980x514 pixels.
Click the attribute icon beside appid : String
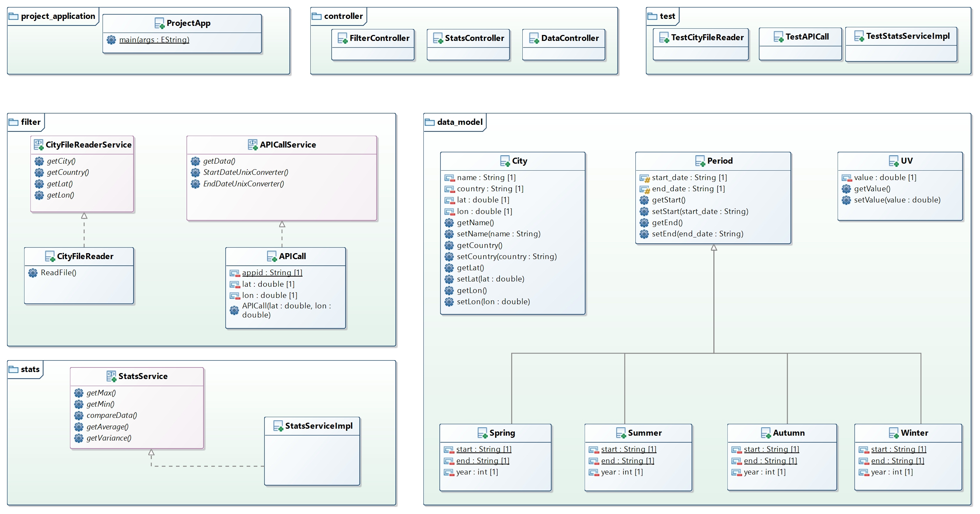[x=234, y=273]
